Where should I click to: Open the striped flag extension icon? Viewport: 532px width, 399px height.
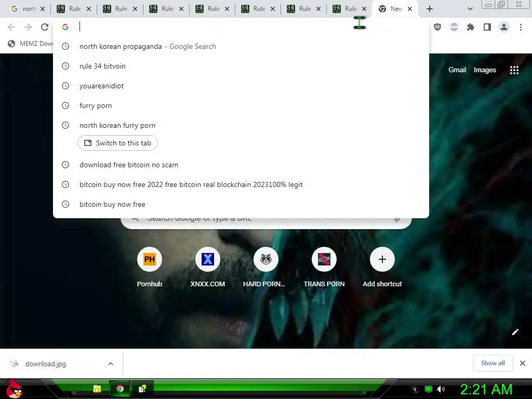point(454,27)
